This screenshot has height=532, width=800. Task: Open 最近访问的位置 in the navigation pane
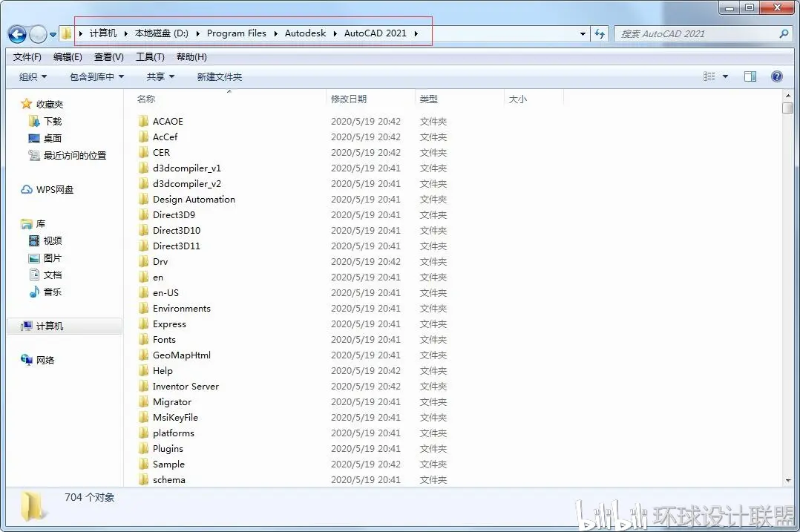pos(75,156)
